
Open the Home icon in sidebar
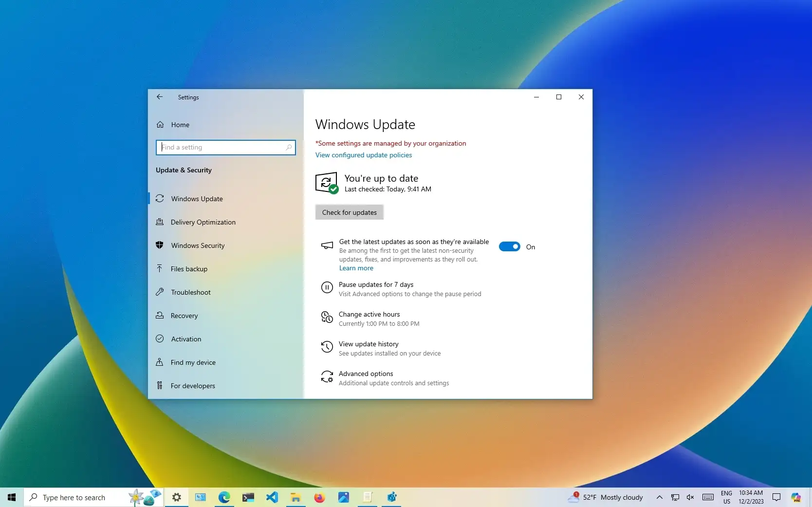pyautogui.click(x=160, y=125)
